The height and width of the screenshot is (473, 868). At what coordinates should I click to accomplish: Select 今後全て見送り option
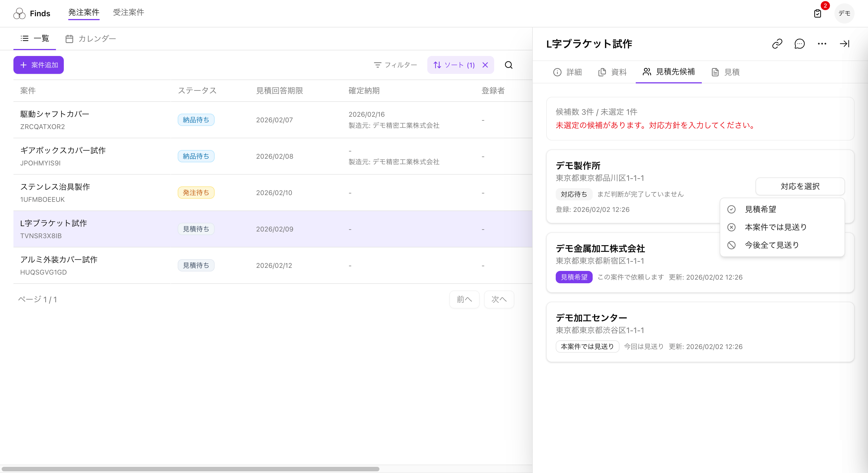[772, 245]
